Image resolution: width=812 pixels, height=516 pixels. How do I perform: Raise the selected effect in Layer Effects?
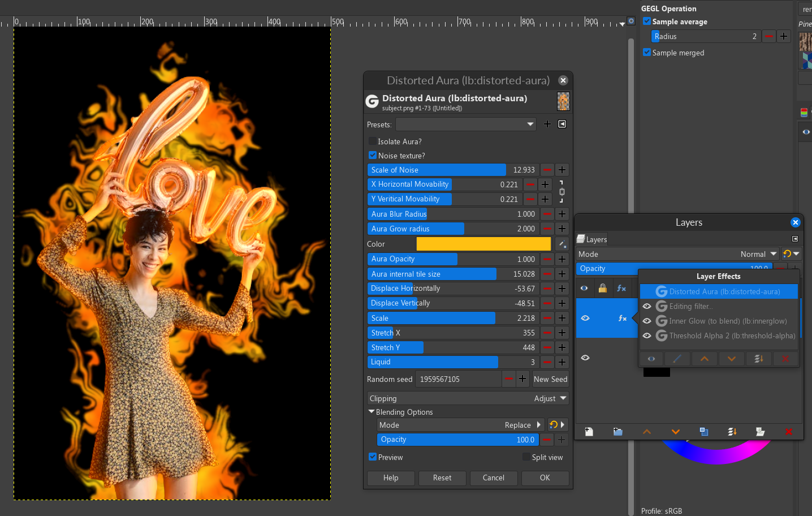(704, 359)
